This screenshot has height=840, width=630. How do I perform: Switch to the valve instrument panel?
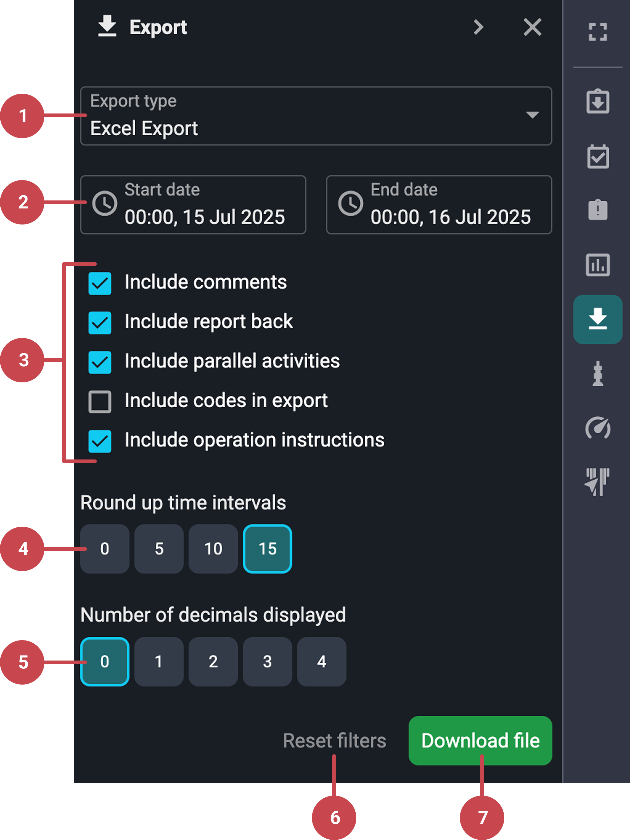[598, 374]
